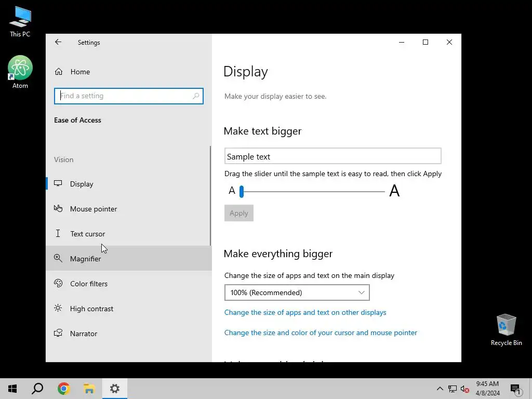Click the sidebar vertical scrollbar
This screenshot has width=532, height=399.
(210, 196)
